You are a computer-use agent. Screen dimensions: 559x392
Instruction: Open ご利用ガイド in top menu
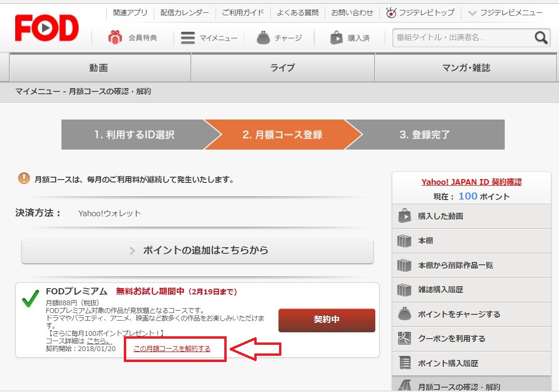(243, 13)
